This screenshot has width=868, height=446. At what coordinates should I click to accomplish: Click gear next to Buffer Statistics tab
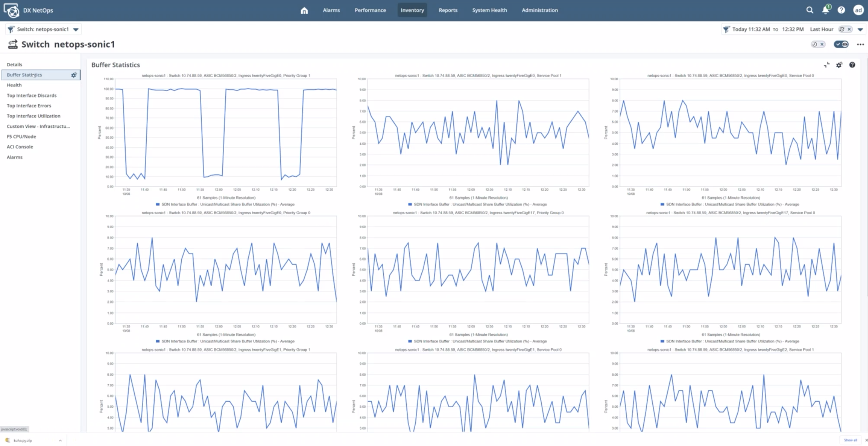74,75
